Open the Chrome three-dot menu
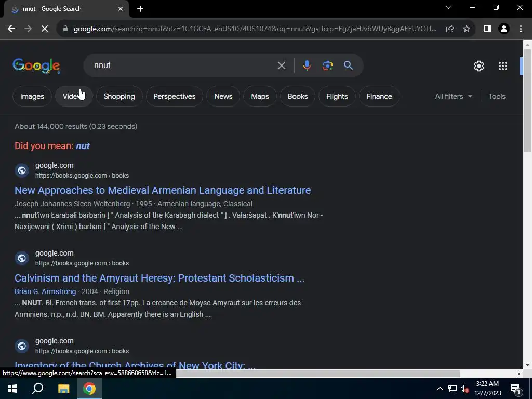The width and height of the screenshot is (532, 399). click(x=521, y=29)
